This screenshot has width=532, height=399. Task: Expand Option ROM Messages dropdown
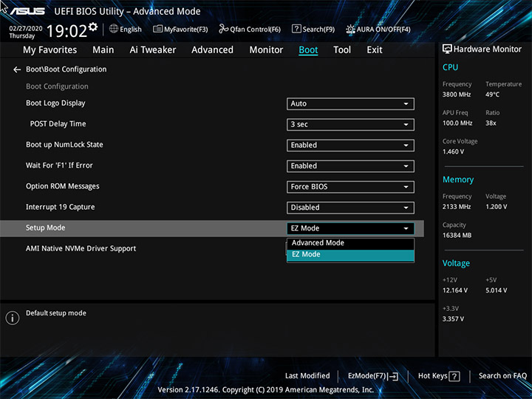coord(350,187)
